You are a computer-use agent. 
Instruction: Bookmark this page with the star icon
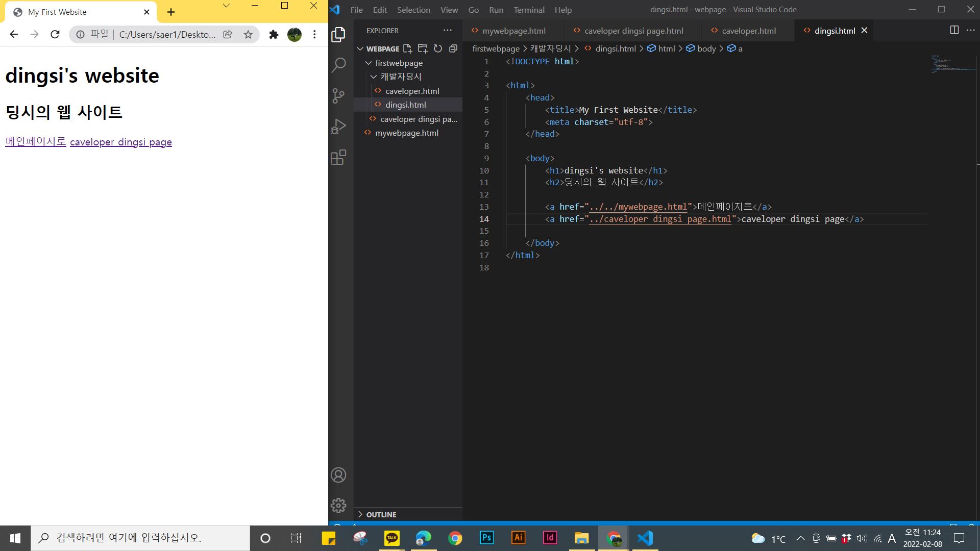(x=248, y=35)
